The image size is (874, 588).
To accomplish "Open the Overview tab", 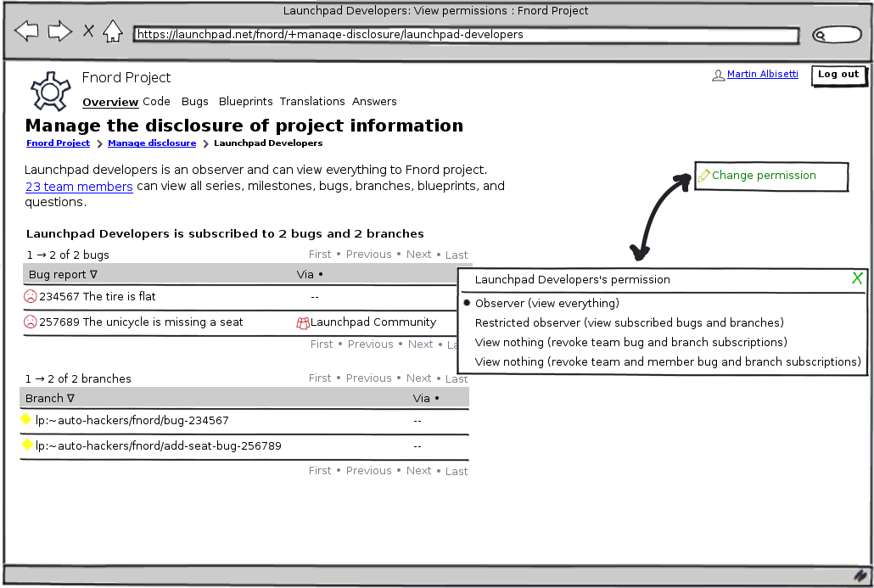I will (x=110, y=102).
